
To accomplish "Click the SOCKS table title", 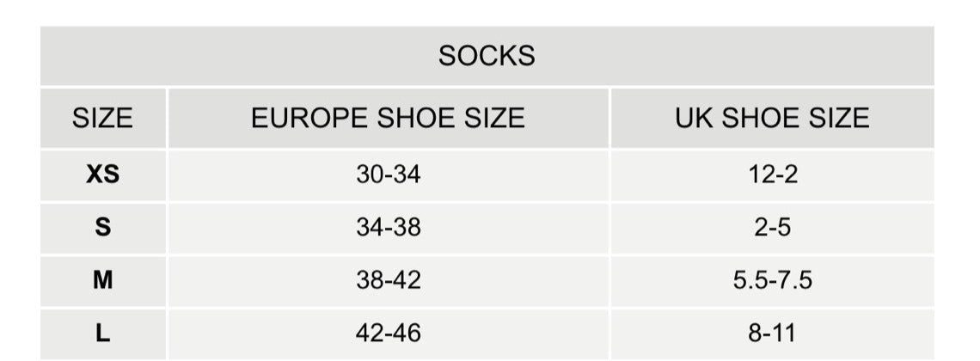I will [x=487, y=56].
